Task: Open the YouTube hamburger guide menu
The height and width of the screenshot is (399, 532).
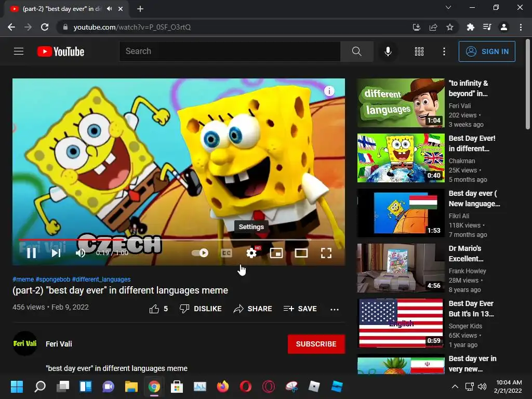Action: pyautogui.click(x=19, y=51)
